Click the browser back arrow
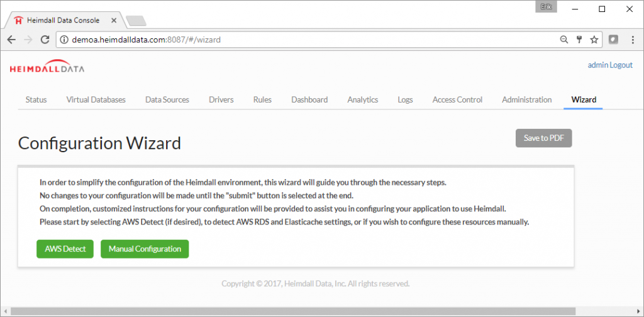 11,40
